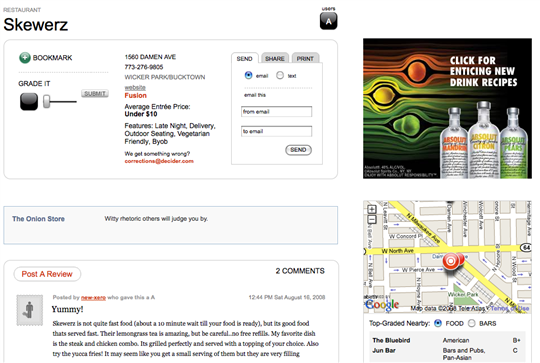Zoom in on the map with plus icon

(x=372, y=209)
